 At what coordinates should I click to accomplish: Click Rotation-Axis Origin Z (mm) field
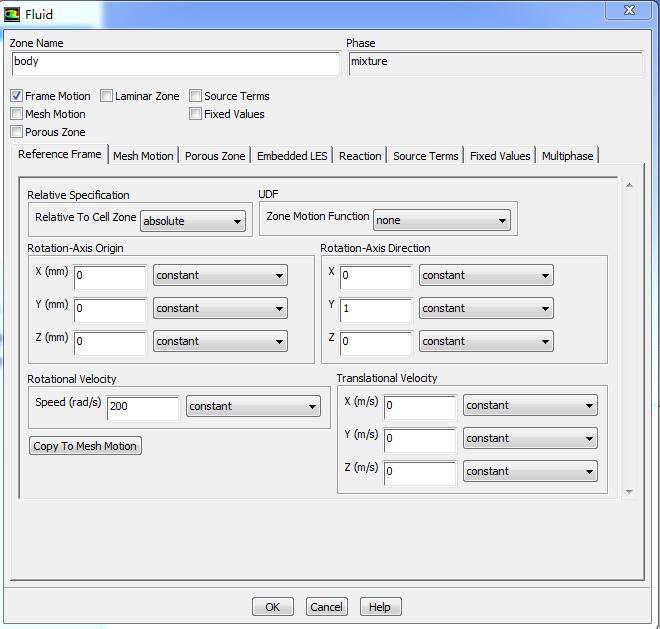coord(110,343)
